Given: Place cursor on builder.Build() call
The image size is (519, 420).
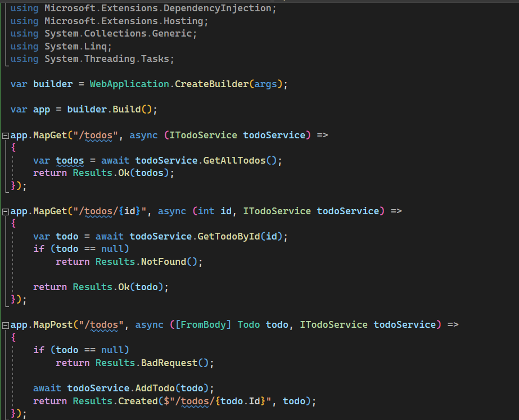Looking at the screenshot, I should pyautogui.click(x=112, y=110).
